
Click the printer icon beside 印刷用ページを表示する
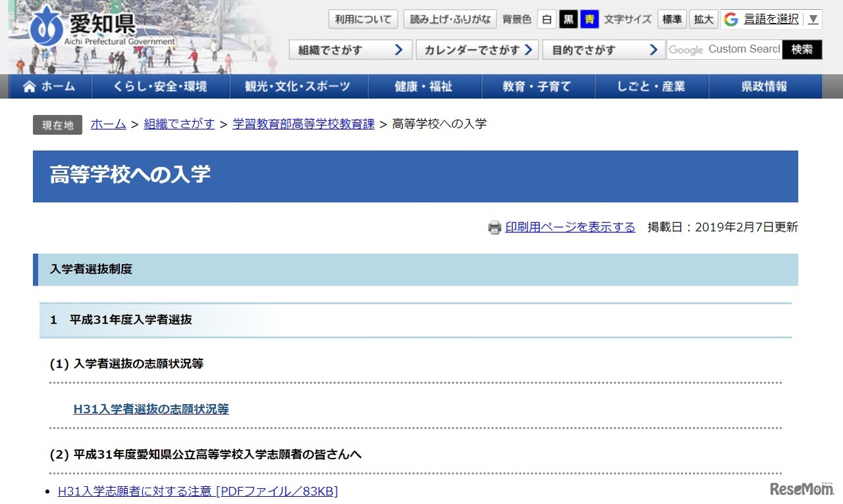click(494, 227)
